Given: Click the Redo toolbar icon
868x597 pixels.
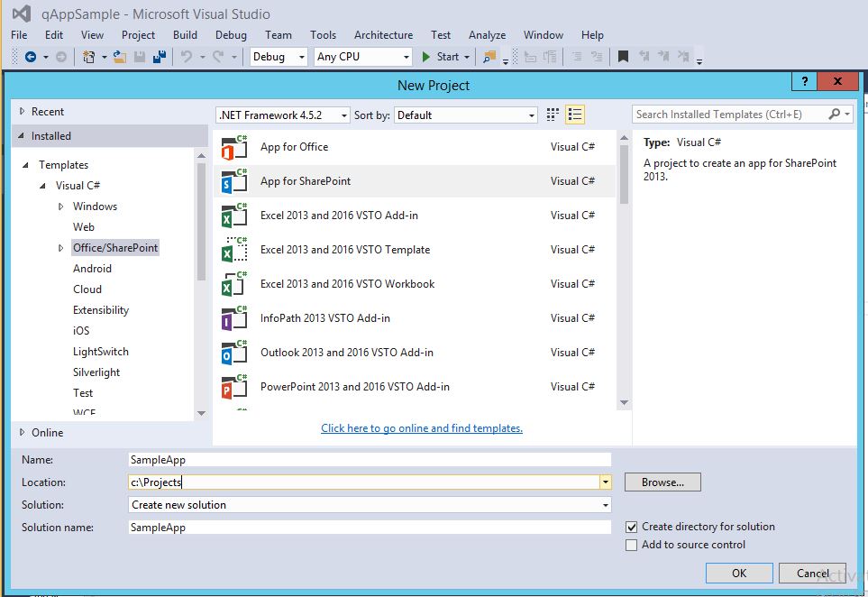Looking at the screenshot, I should click(x=219, y=57).
